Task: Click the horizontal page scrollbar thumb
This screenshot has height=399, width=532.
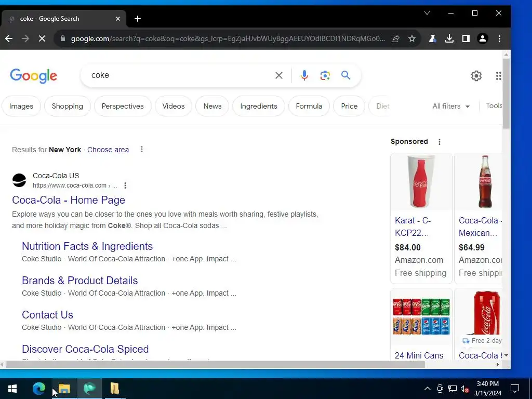Action: coord(216,365)
